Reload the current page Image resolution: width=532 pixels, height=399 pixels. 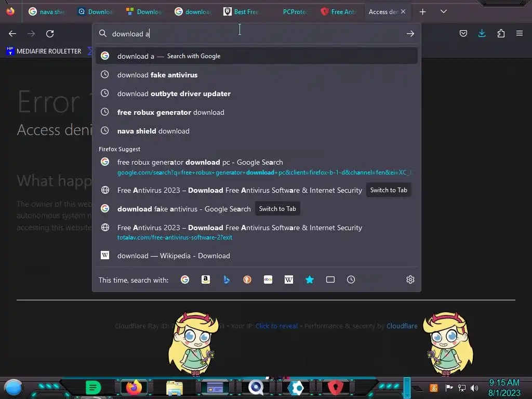point(50,34)
